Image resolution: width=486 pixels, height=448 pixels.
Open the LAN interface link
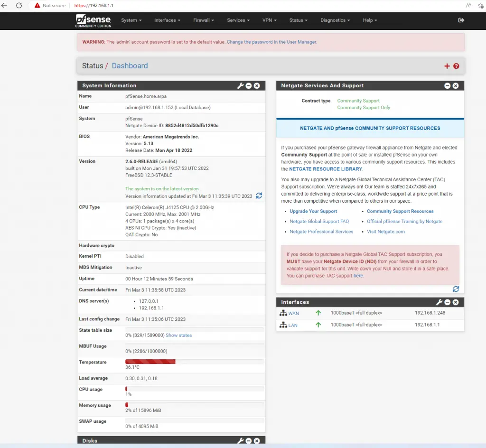coord(293,325)
